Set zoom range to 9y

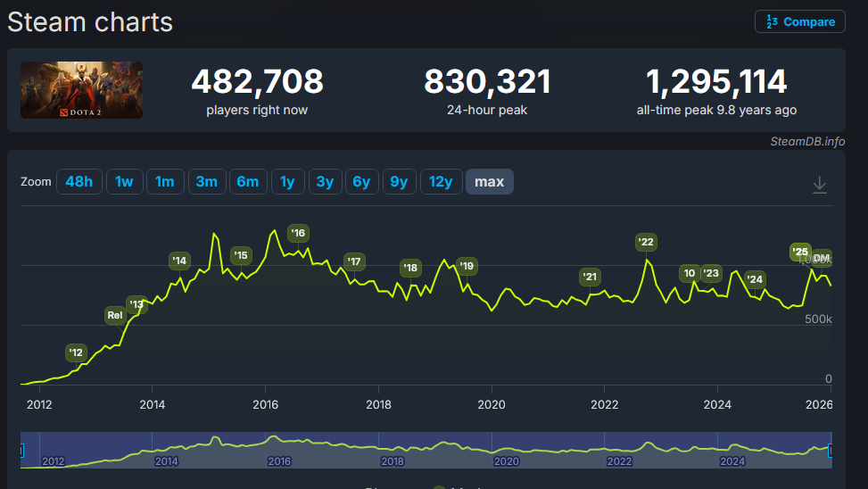[399, 182]
